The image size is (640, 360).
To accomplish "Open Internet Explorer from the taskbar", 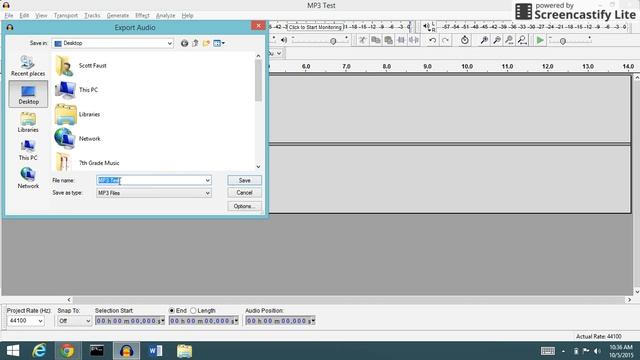I will (39, 351).
